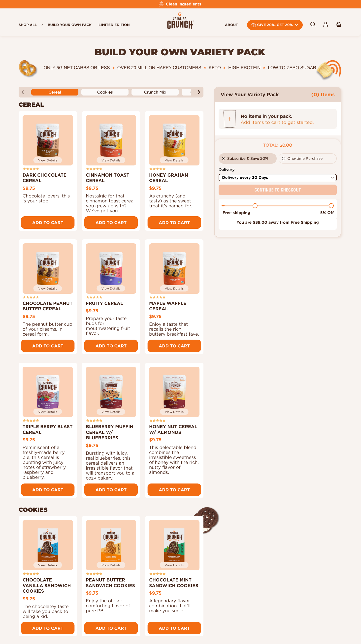
Task: Select Subscribe & Save 20% option
Action: coord(248,159)
